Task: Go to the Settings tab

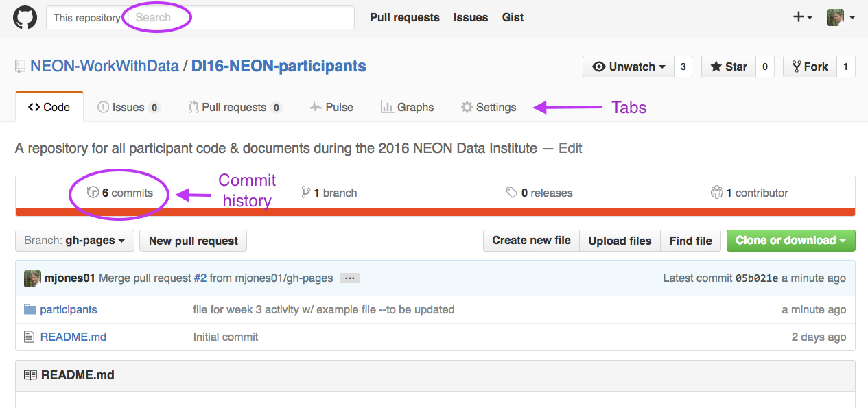Action: tap(489, 107)
